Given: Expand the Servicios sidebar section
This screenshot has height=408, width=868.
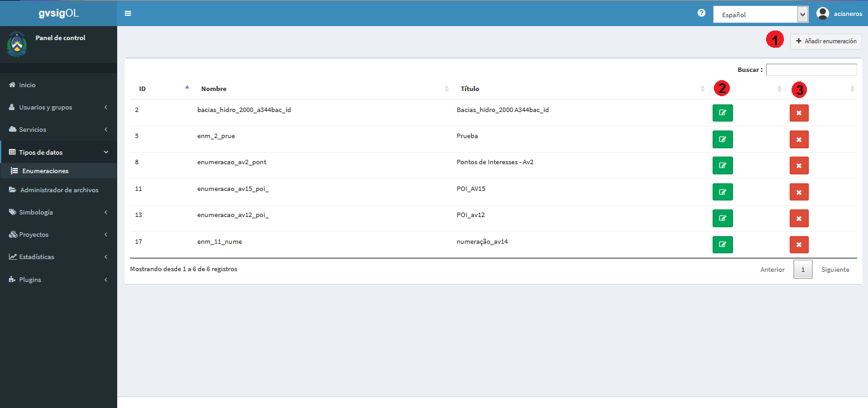Looking at the screenshot, I should click(59, 130).
